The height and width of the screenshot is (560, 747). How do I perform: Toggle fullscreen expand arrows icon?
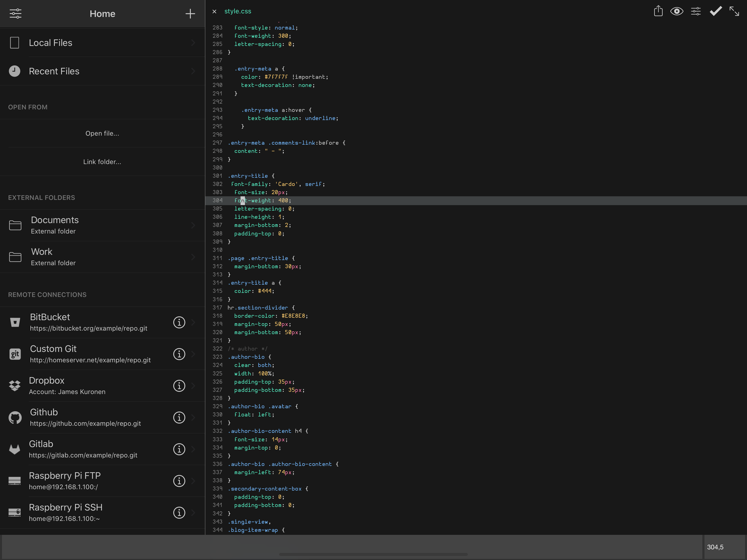pyautogui.click(x=734, y=11)
